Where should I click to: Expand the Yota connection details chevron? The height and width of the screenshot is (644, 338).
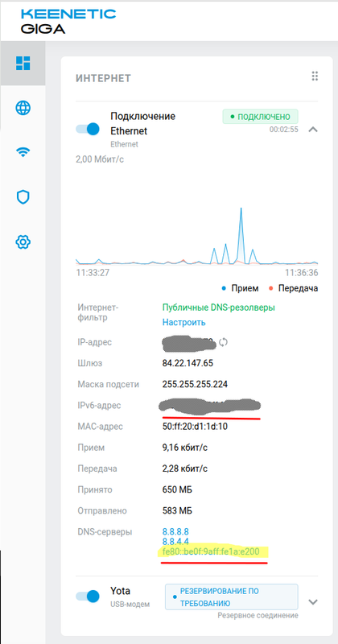tap(313, 602)
